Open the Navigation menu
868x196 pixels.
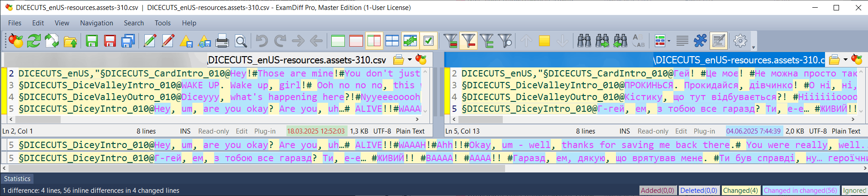click(96, 23)
